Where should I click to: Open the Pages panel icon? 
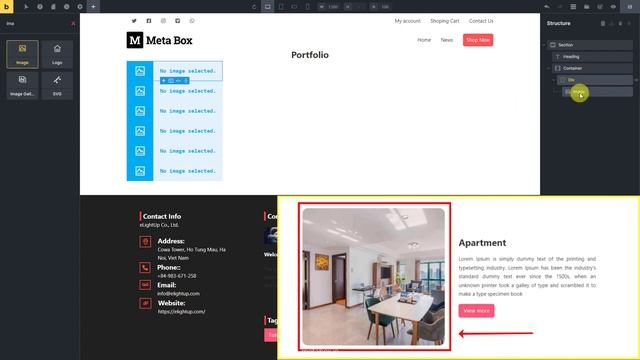pyautogui.click(x=53, y=7)
